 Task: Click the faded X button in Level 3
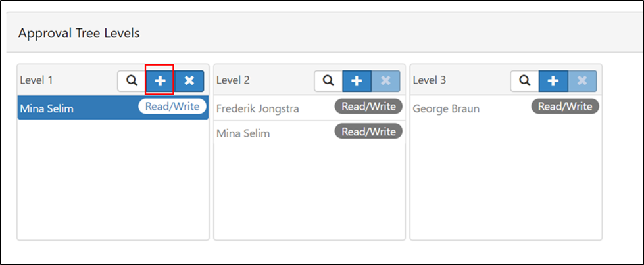582,80
